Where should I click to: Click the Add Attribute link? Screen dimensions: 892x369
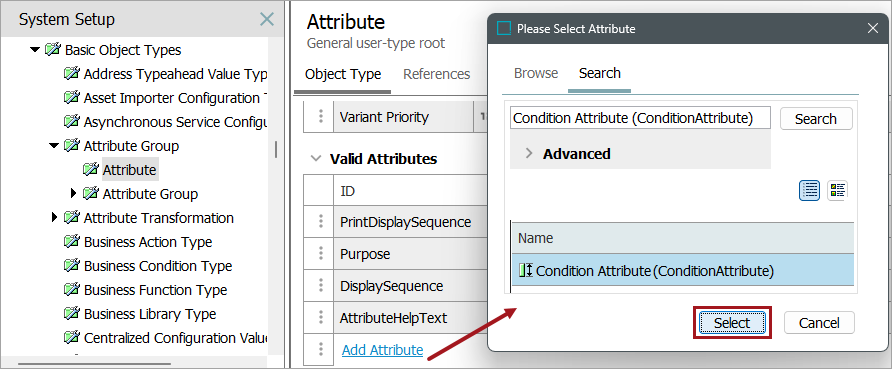pos(382,350)
